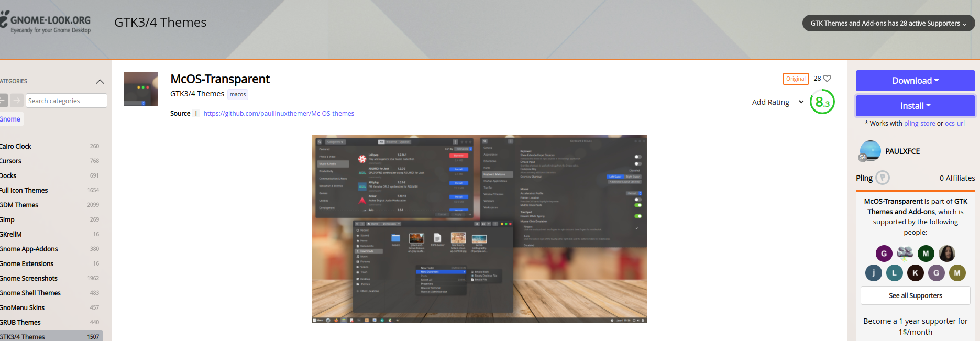The image size is (980, 341).
Task: Click the categories back arrow button
Action: pyautogui.click(x=3, y=101)
